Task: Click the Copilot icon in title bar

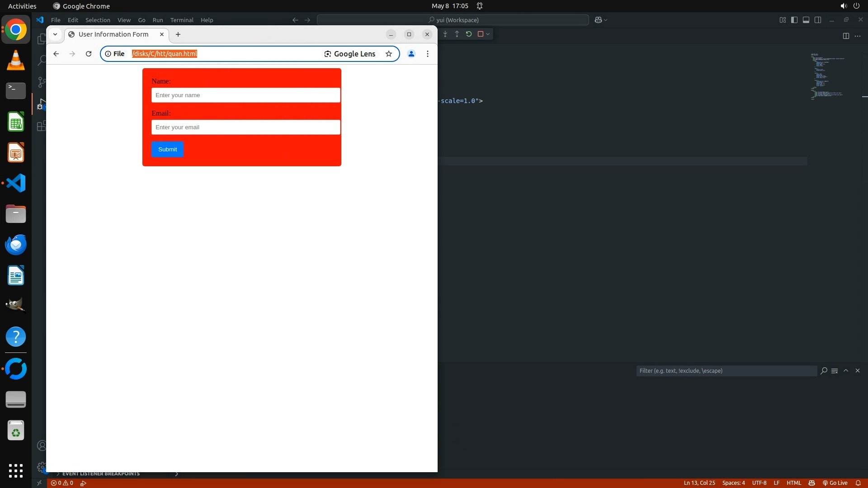Action: (598, 20)
